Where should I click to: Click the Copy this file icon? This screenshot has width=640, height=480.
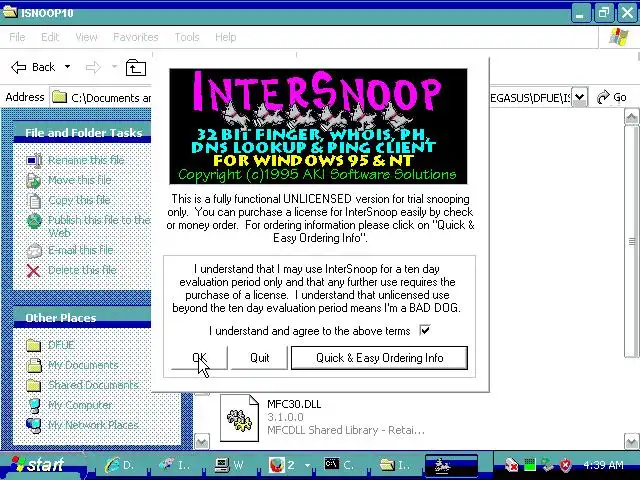[x=34, y=200]
